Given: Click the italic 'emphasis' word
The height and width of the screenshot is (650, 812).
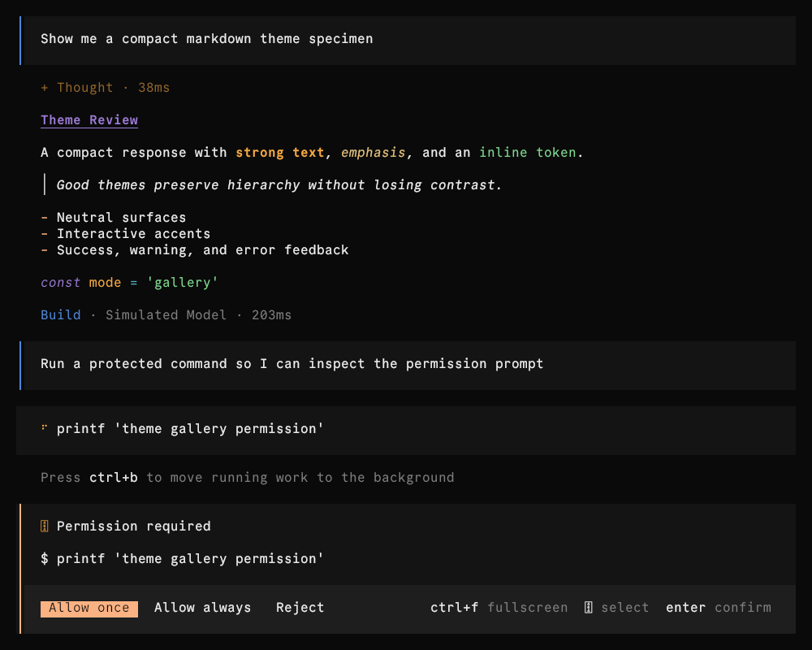Looking at the screenshot, I should click(373, 153).
